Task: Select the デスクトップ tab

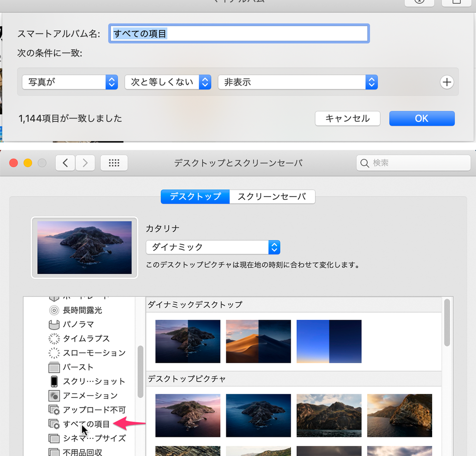Action: (195, 197)
